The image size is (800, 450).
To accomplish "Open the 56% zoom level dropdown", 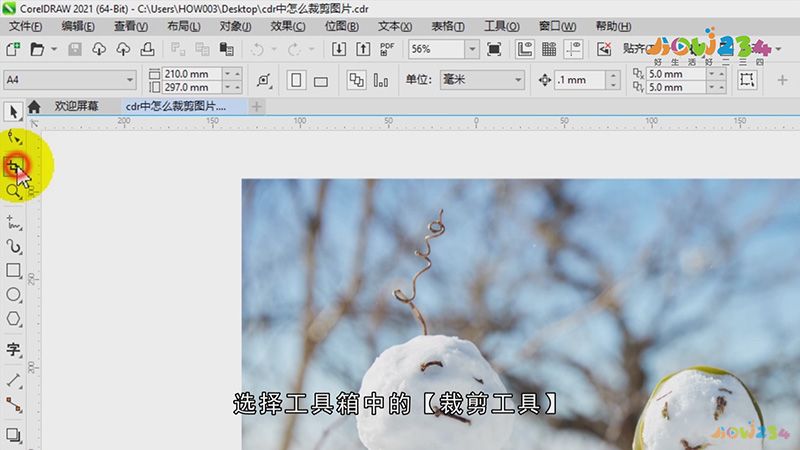I will (472, 49).
